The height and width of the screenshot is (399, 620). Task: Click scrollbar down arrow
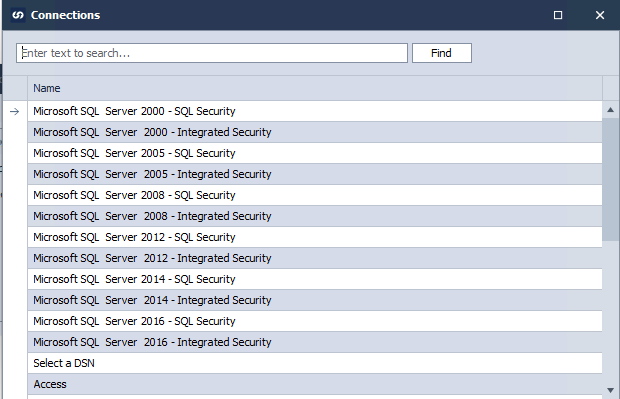pos(611,390)
